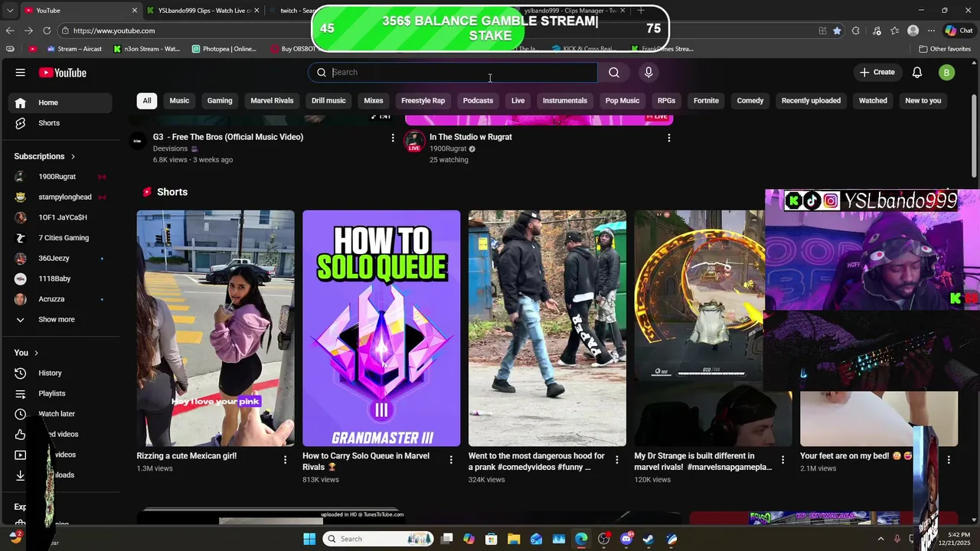Select the Instrumentals chip
This screenshot has width=980, height=551.
(x=565, y=101)
